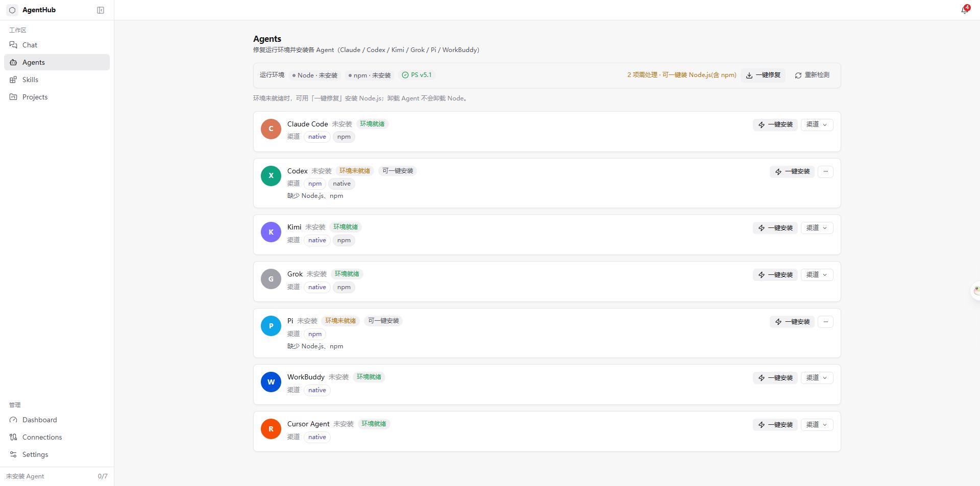The height and width of the screenshot is (486, 980).
Task: Click the Cursor Agent avatar icon
Action: (x=271, y=429)
